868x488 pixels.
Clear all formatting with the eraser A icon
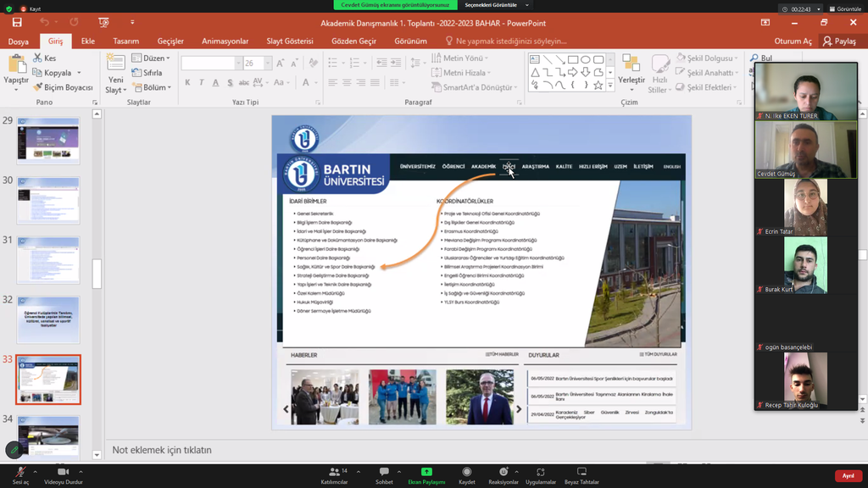313,64
